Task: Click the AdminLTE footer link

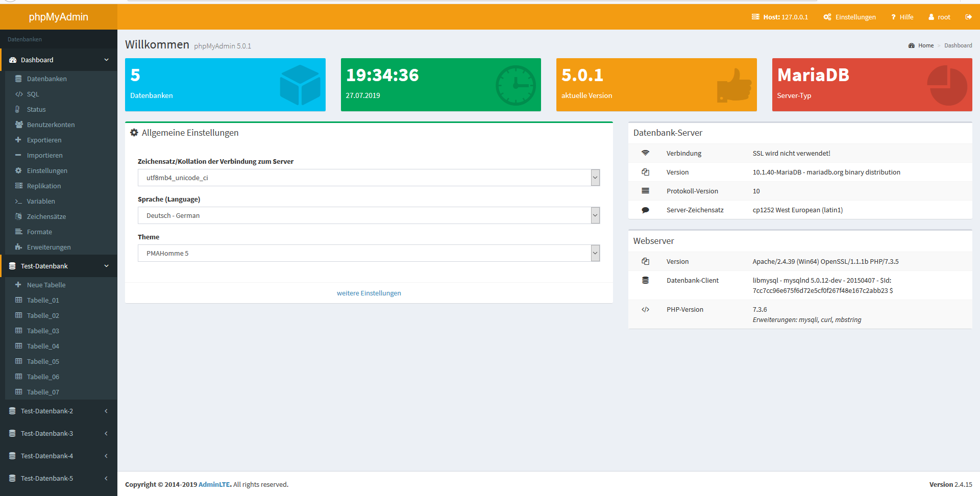Action: (x=214, y=484)
